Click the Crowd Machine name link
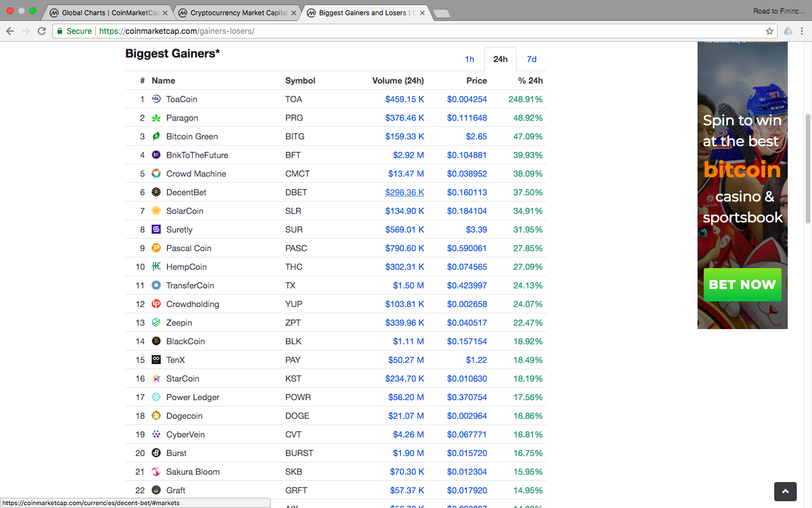 click(196, 174)
